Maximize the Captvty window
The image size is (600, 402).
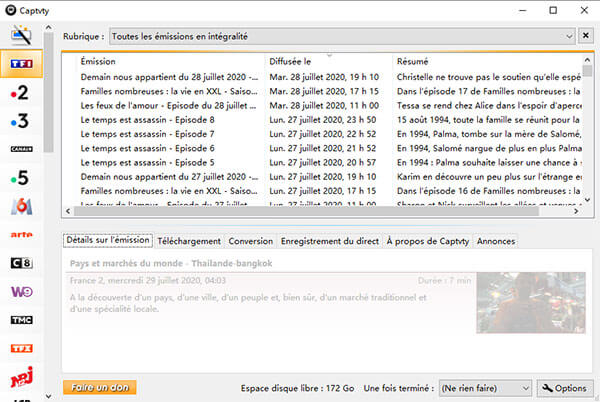click(553, 10)
